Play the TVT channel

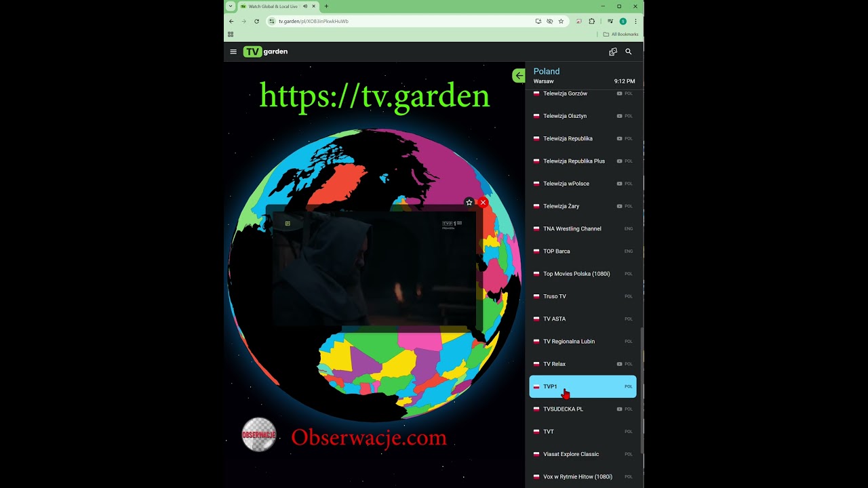point(583,431)
